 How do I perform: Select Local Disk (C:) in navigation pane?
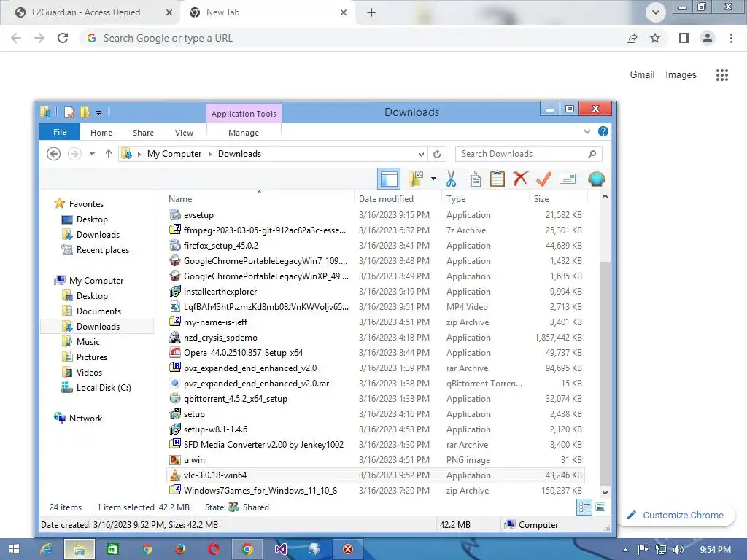[104, 388]
